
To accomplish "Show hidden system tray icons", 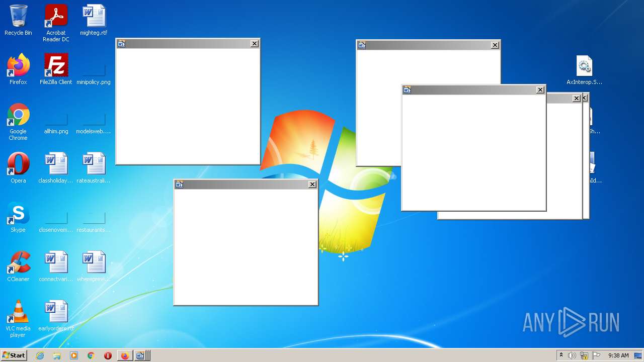I will 561,355.
